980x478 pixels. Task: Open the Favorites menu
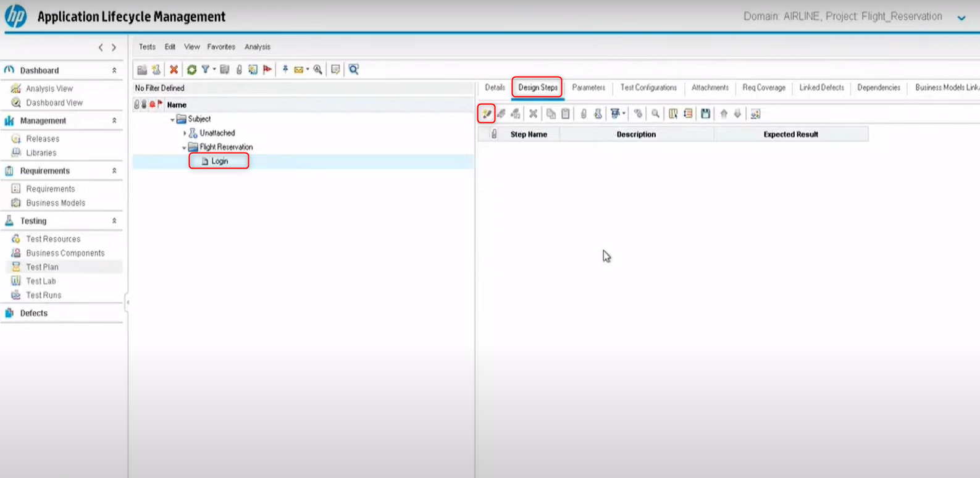coord(221,47)
